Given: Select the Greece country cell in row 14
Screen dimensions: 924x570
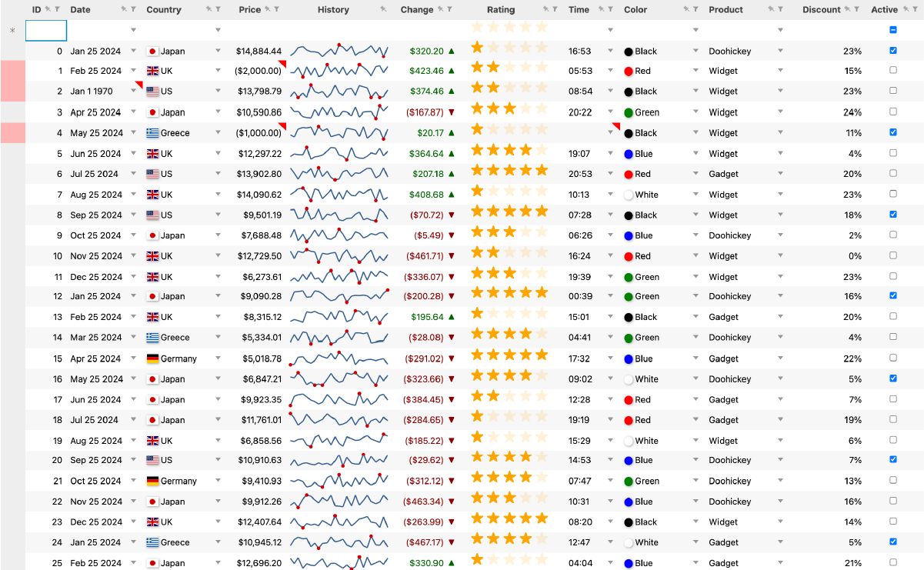Looking at the screenshot, I should click(175, 338).
